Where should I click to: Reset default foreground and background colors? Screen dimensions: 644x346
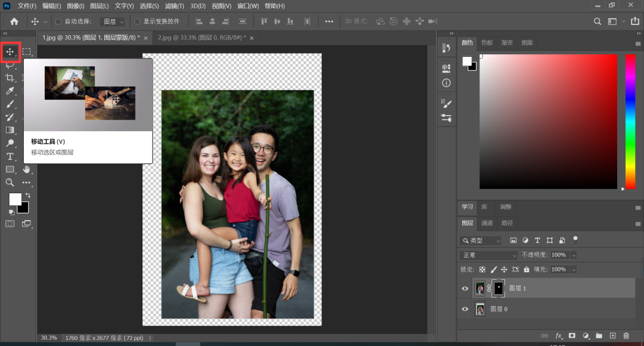[11, 212]
